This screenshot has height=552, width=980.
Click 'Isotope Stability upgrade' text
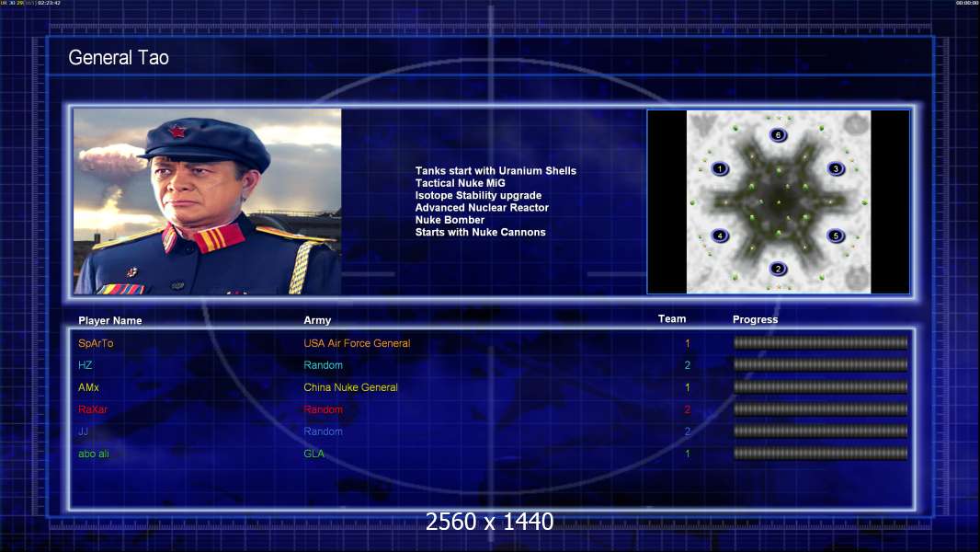(x=478, y=196)
